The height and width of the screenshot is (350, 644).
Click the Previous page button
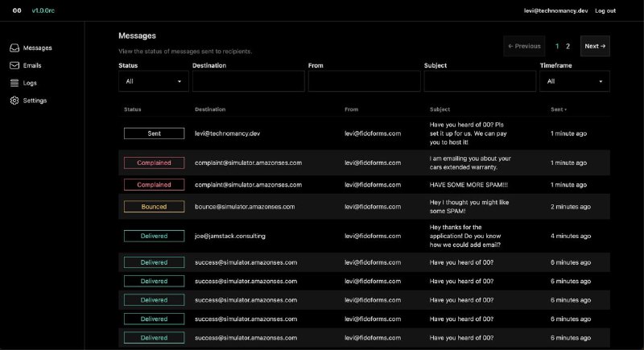coord(524,47)
